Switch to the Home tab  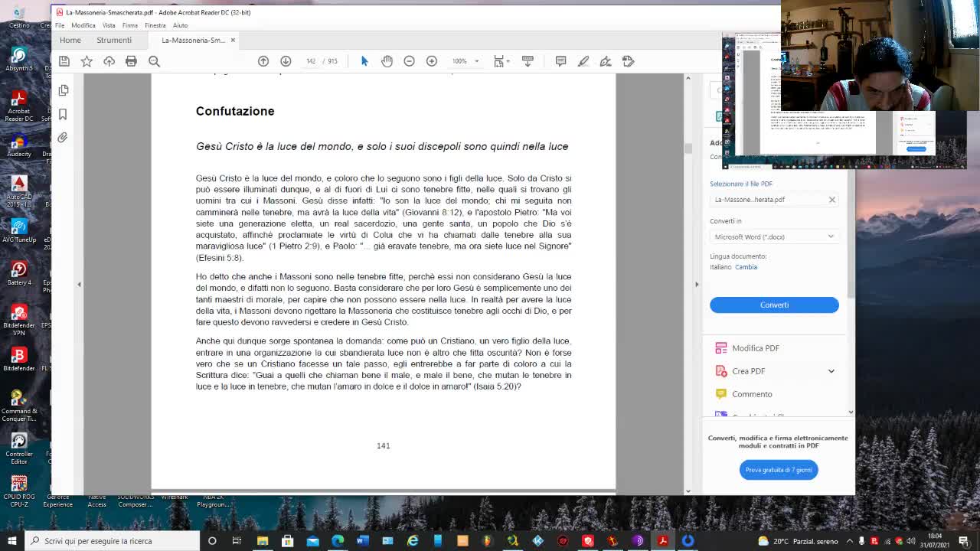click(70, 40)
